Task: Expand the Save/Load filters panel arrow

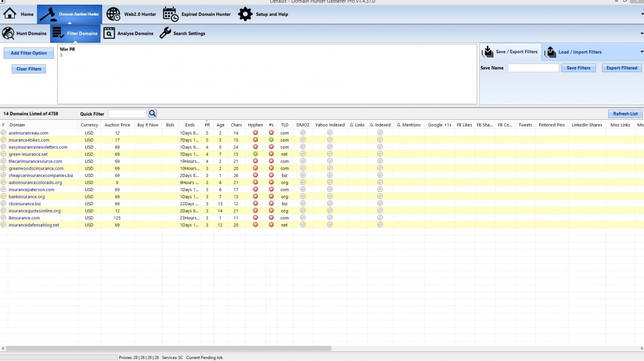Action: click(x=642, y=52)
